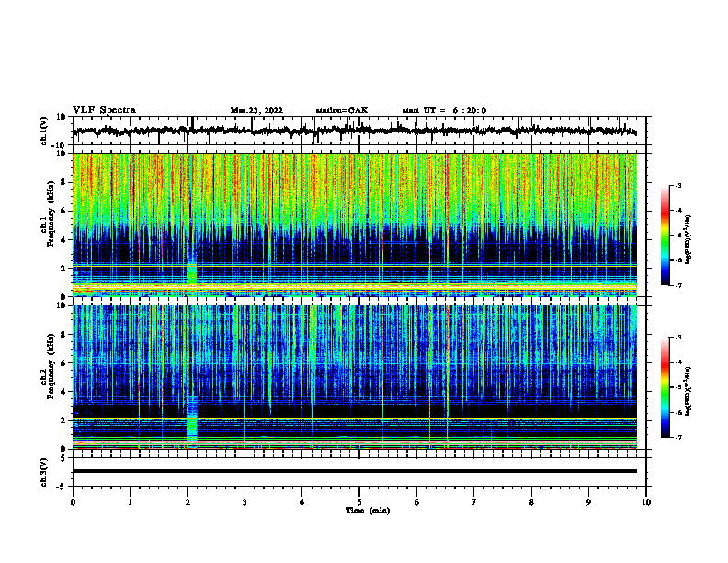728x563 pixels.
Task: Click time axis tick label '3'
Action: click(x=245, y=502)
